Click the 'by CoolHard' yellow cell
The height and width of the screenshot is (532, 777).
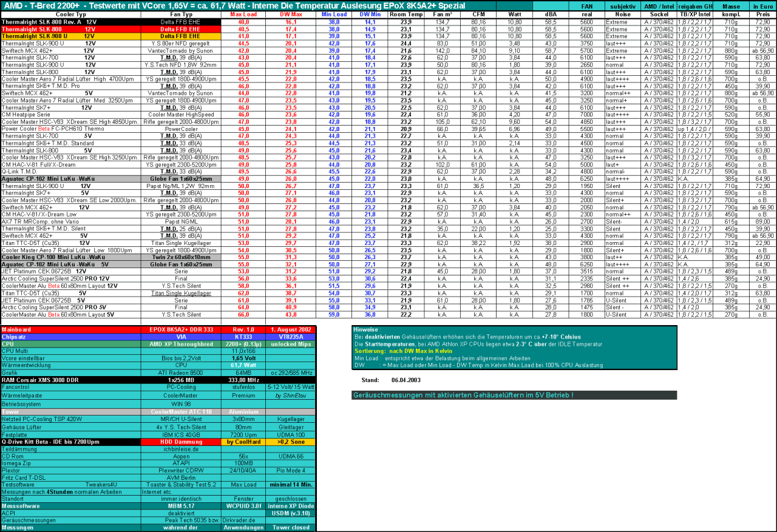(243, 442)
